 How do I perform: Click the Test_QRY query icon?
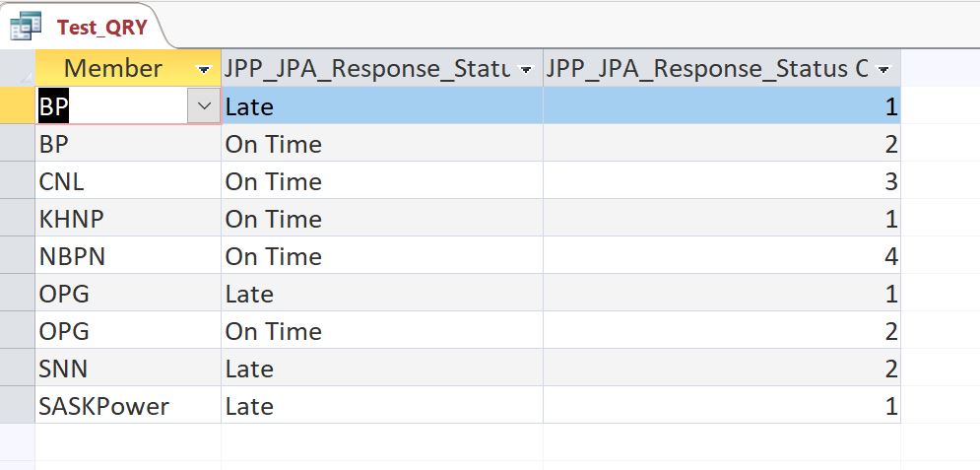coord(25,27)
